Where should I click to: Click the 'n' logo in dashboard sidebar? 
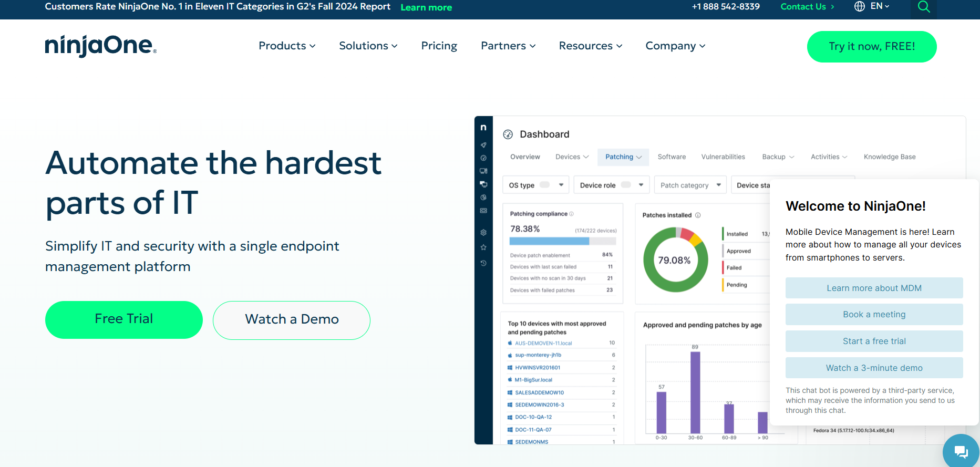483,128
